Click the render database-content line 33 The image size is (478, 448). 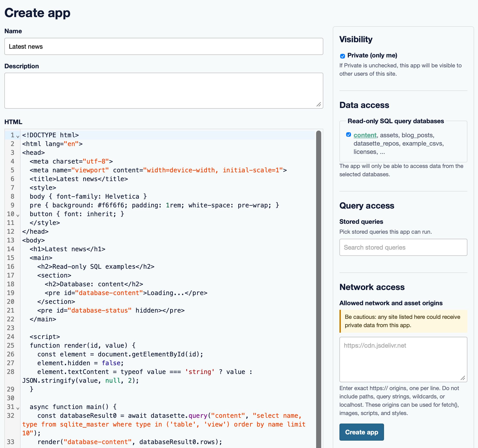point(130,442)
